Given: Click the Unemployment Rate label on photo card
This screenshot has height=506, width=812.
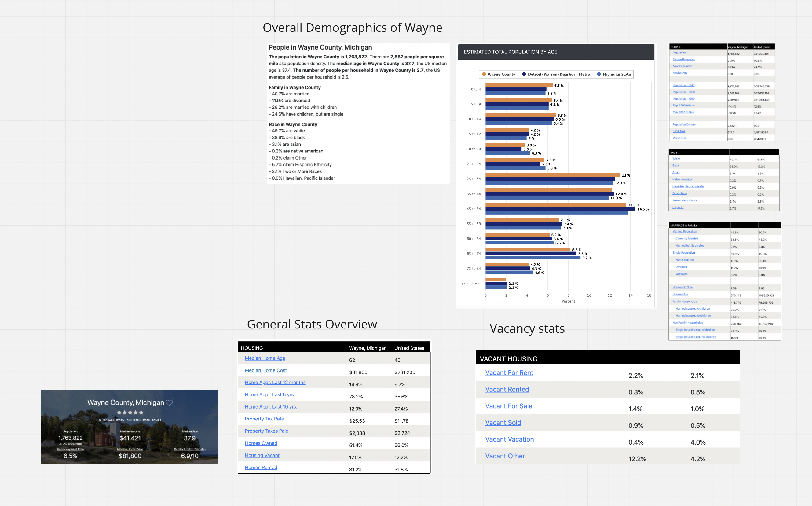Looking at the screenshot, I should (x=70, y=449).
